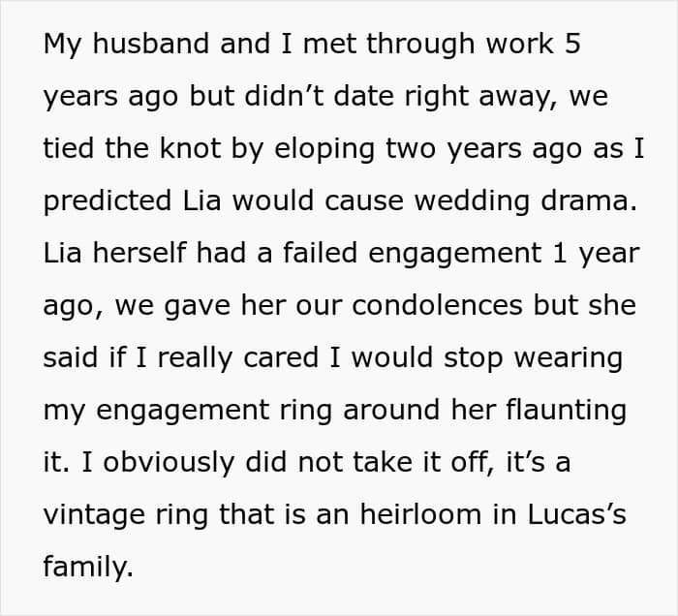This screenshot has width=678, height=616.
Task: Select the word "predicted"
Action: pos(108,201)
